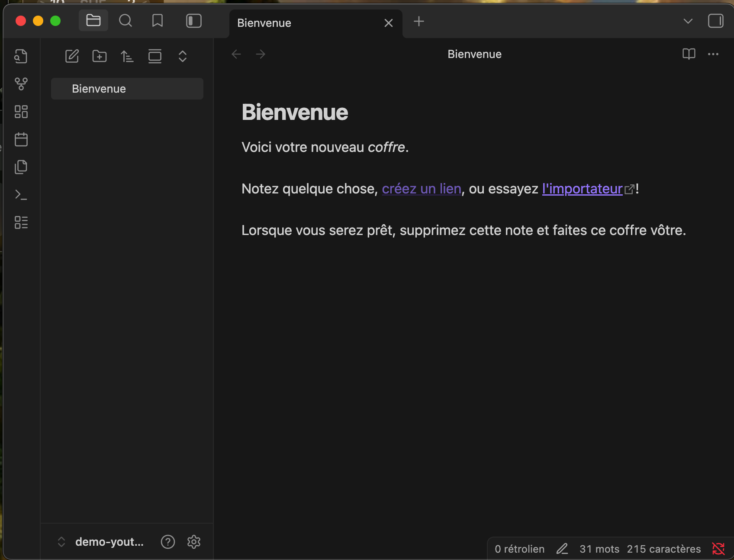Screen dimensions: 734x560
Task: Select Bienvenue note in file explorer
Action: (127, 89)
